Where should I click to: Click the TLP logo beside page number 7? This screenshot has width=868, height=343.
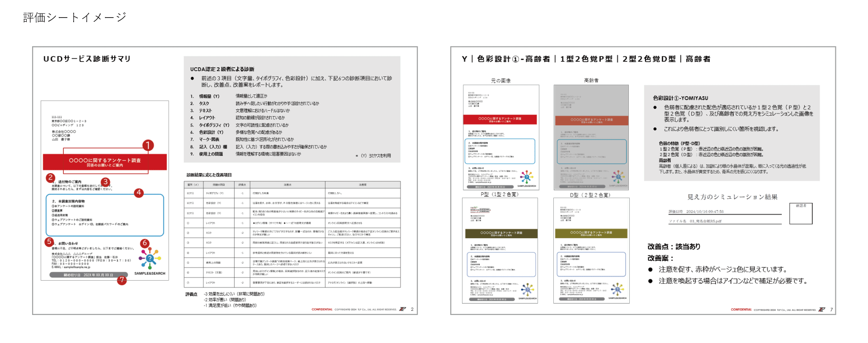[x=821, y=310]
